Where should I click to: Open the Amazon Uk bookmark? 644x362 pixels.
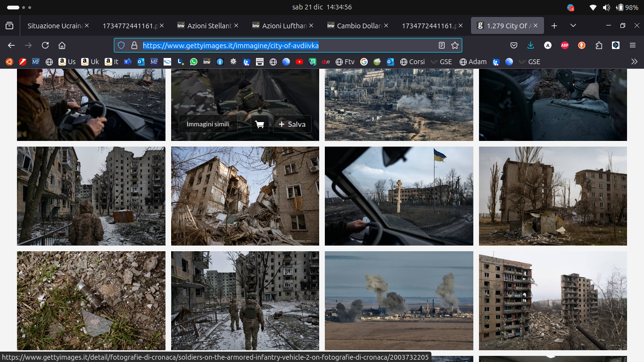point(90,62)
